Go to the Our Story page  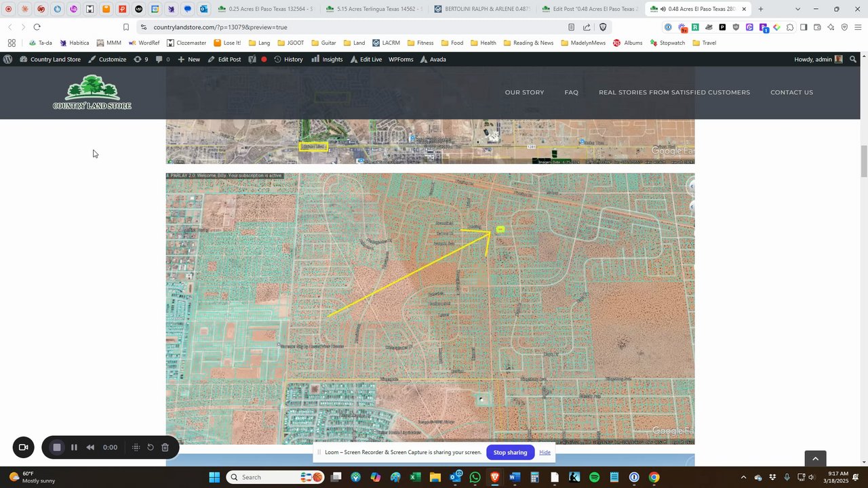[524, 92]
